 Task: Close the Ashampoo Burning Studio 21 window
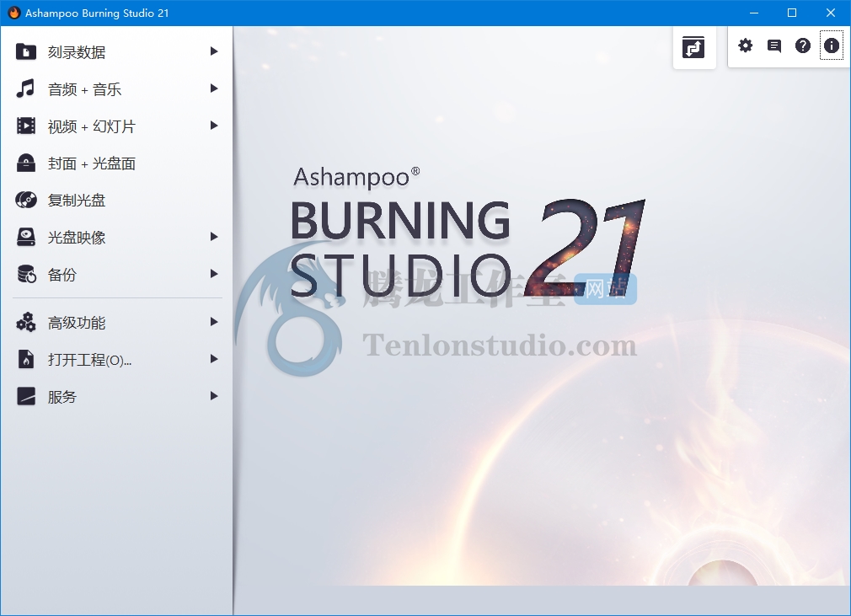(831, 13)
